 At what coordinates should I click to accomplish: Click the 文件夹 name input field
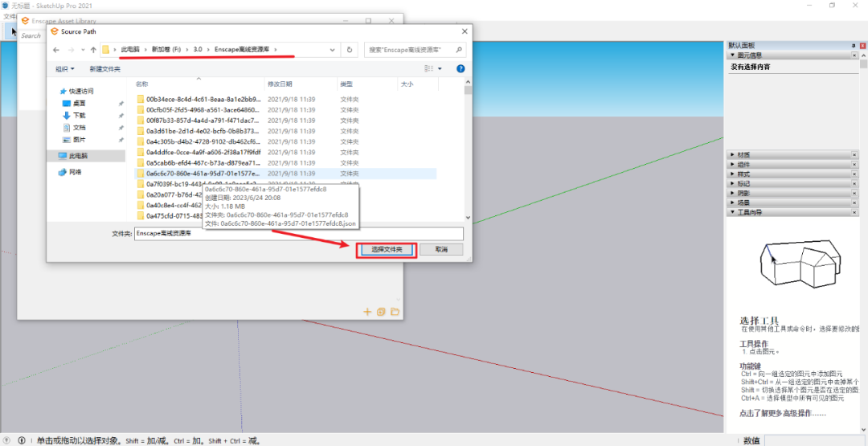pyautogui.click(x=298, y=233)
